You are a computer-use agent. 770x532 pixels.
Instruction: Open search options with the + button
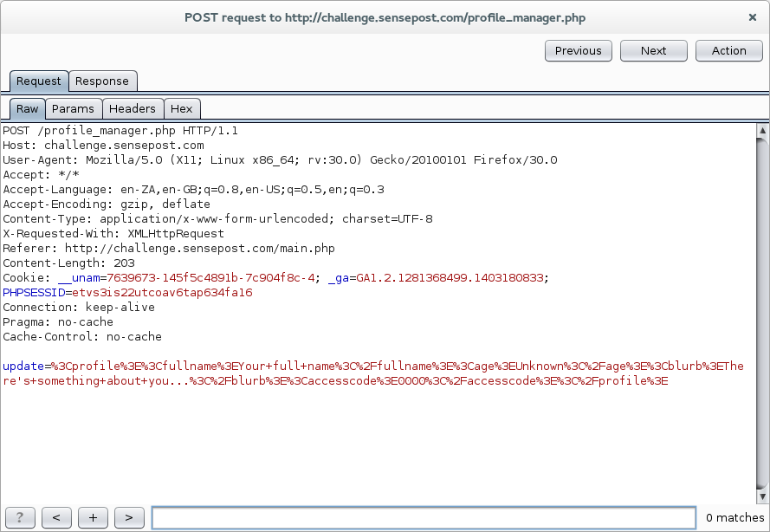(93, 517)
